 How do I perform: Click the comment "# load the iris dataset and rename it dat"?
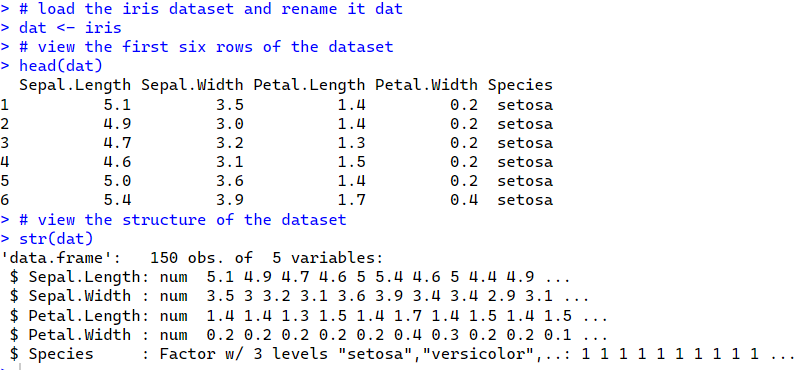pyautogui.click(x=211, y=9)
